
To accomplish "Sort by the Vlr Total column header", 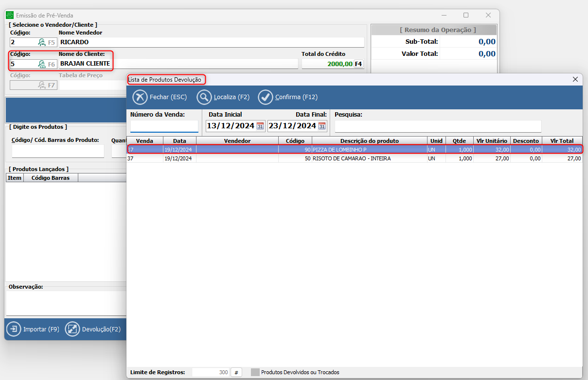I will point(562,141).
